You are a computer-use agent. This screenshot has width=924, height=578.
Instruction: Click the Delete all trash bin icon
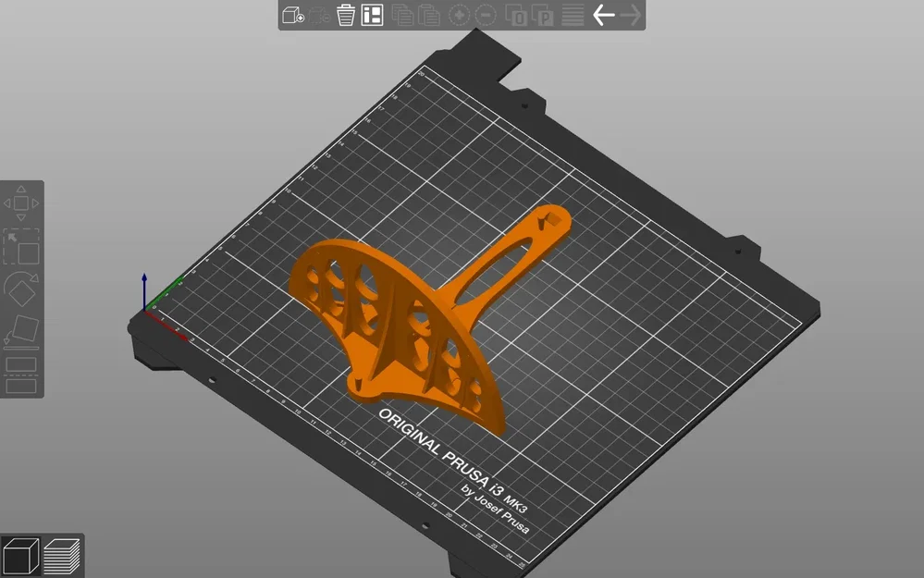tap(346, 15)
